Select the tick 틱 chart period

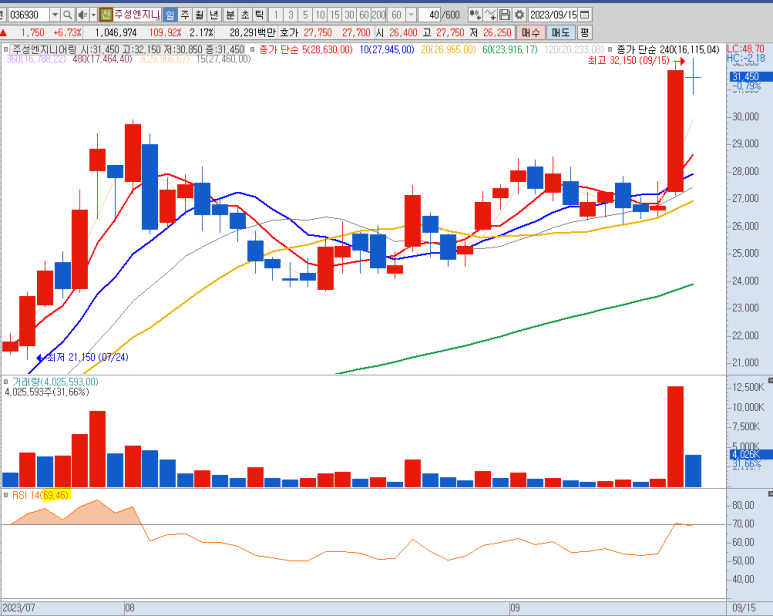pyautogui.click(x=259, y=15)
